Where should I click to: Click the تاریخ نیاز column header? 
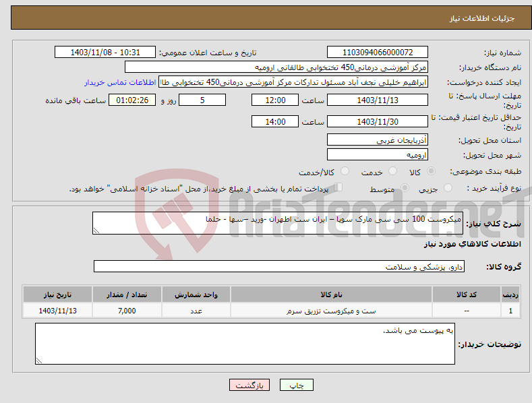[x=58, y=294]
